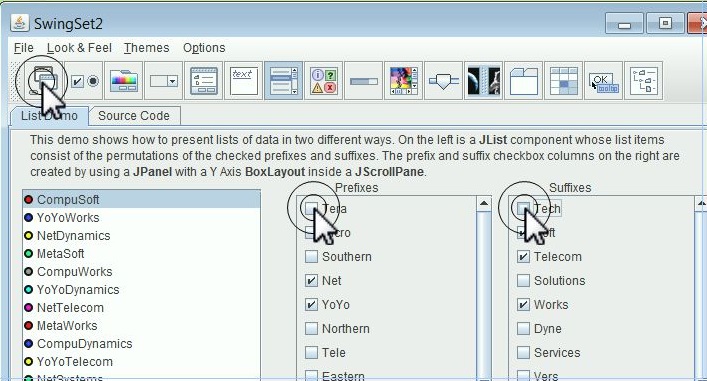Open the ToolTip OK demo icon
707x381 pixels.
coord(603,81)
